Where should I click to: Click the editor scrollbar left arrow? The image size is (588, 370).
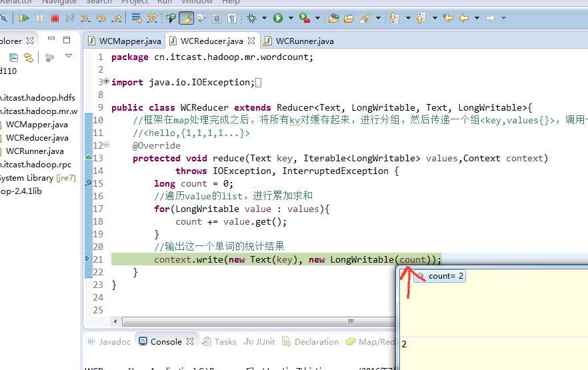point(115,321)
